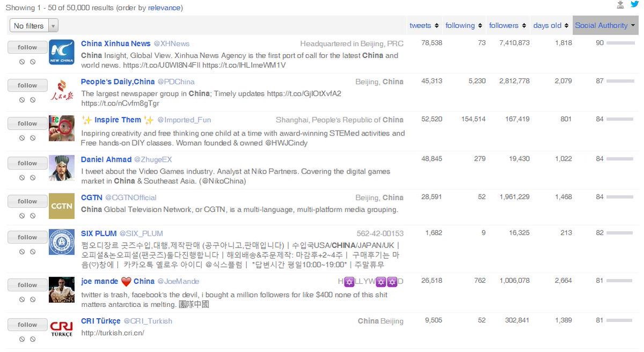Image resolution: width=644 pixels, height=352 pixels.
Task: Follow China Xinhua News
Action: pyautogui.click(x=27, y=47)
